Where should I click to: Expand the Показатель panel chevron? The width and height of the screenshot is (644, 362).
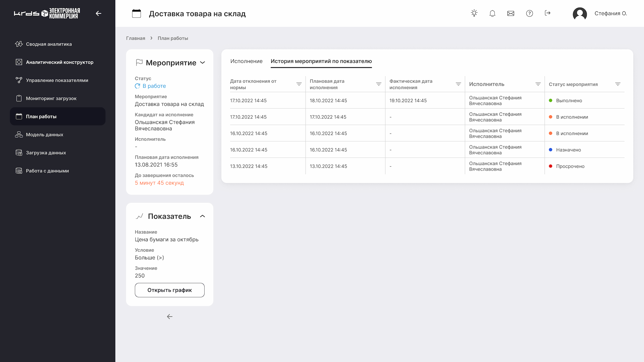pyautogui.click(x=203, y=216)
